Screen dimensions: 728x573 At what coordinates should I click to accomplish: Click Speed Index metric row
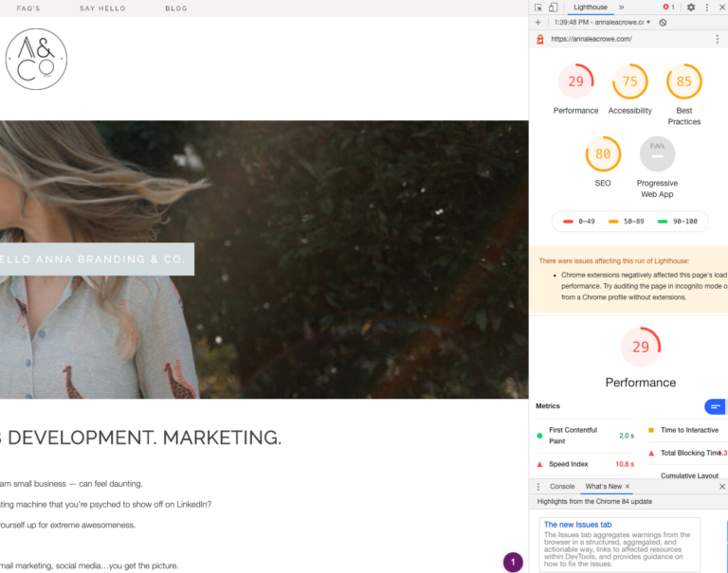(586, 464)
